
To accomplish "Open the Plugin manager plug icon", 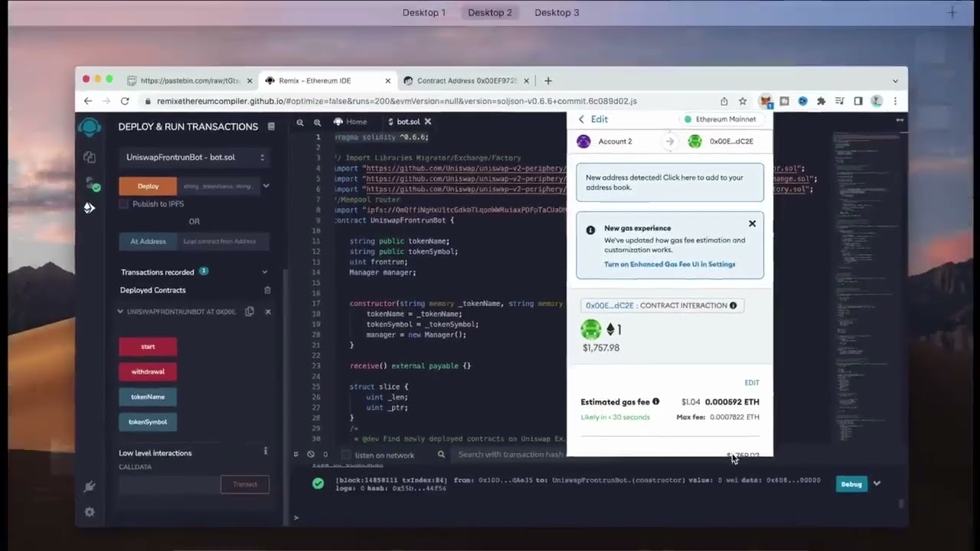I will click(90, 487).
